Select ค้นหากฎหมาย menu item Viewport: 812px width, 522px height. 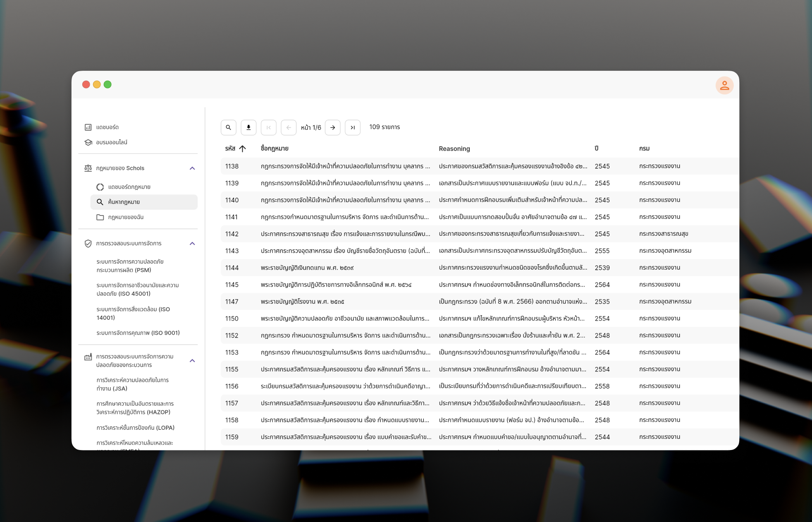point(144,202)
